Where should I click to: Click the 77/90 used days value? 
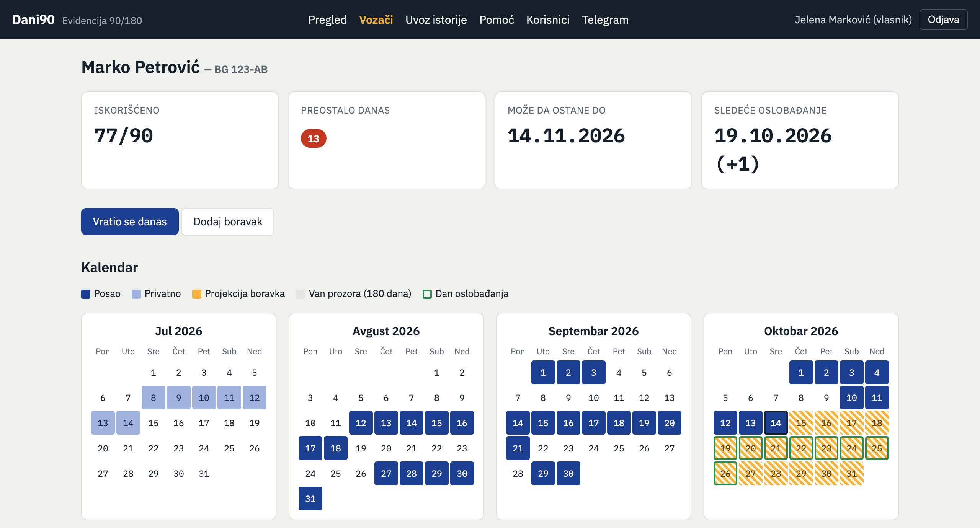pos(124,136)
